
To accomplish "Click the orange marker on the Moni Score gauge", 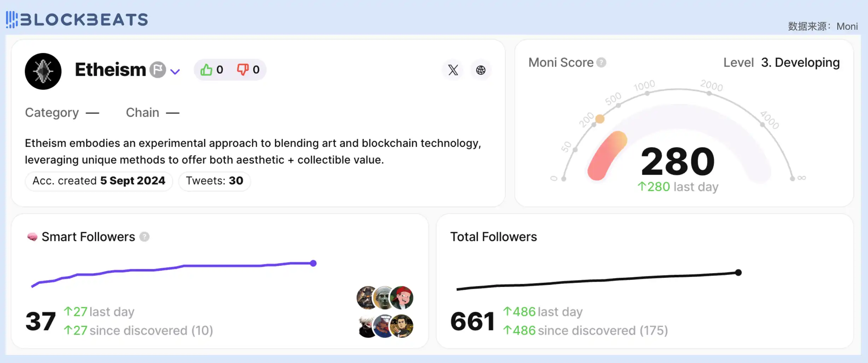I will 600,119.
